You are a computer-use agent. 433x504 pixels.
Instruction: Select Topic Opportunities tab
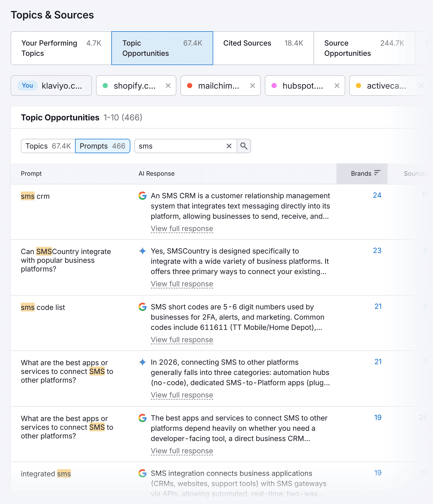(162, 48)
